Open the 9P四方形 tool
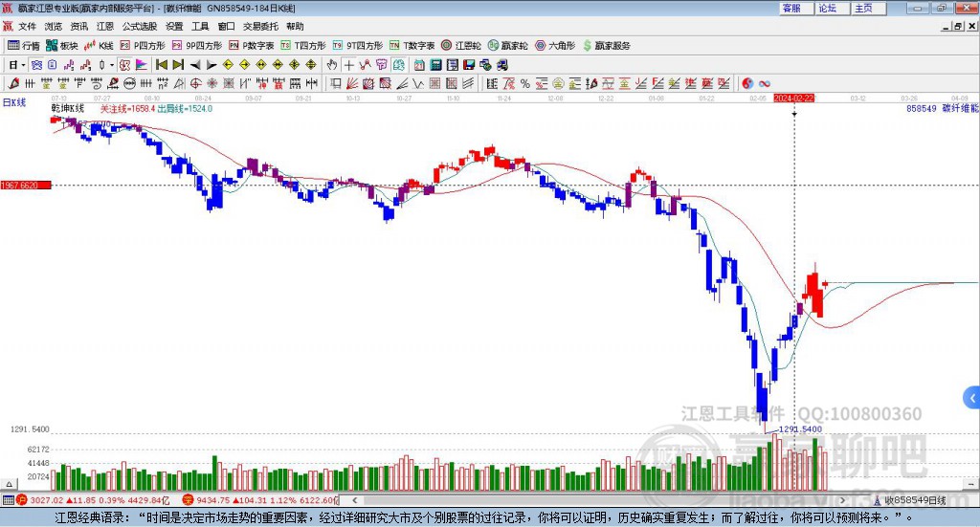This screenshot has height=527, width=980. [x=197, y=46]
